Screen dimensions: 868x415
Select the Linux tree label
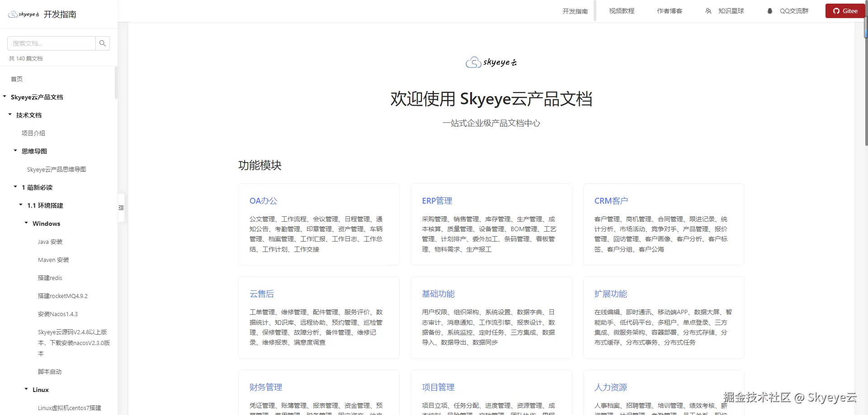point(41,390)
